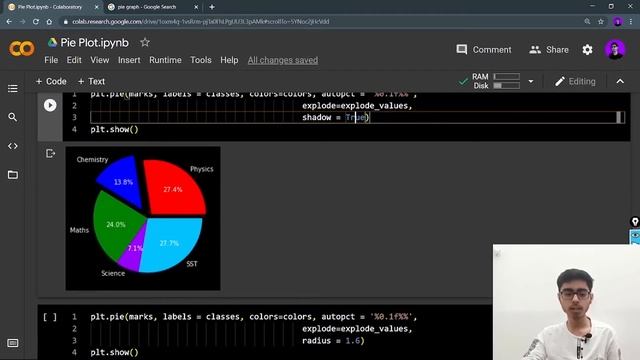Open the Edit menu
This screenshot has width=640, height=360.
tap(74, 60)
